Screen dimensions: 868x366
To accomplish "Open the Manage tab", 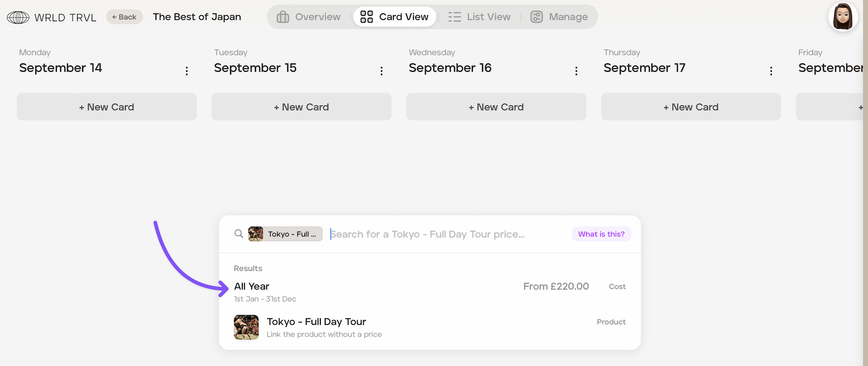I will click(559, 17).
